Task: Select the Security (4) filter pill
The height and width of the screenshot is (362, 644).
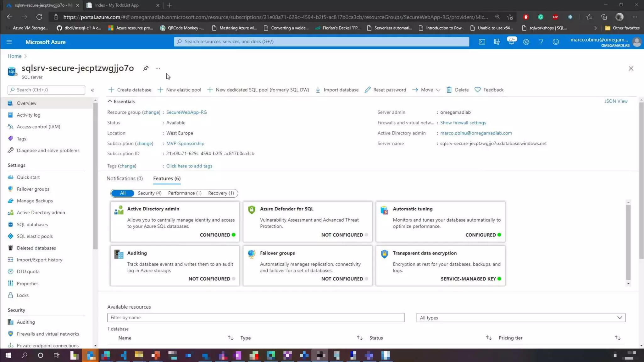Action: [x=149, y=193]
